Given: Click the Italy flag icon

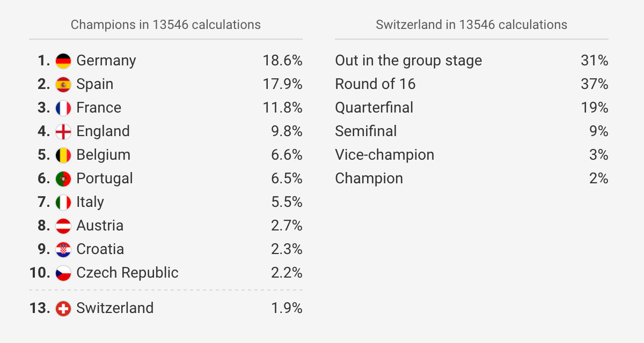Looking at the screenshot, I should pos(63,202).
